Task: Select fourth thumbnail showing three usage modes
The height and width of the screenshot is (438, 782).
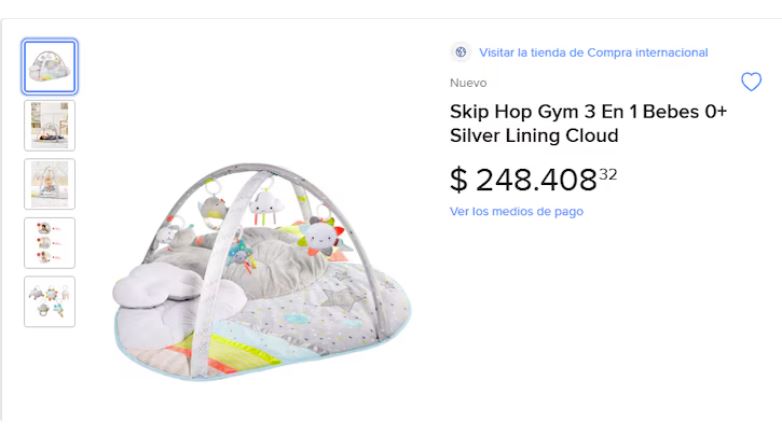Action: pos(50,243)
